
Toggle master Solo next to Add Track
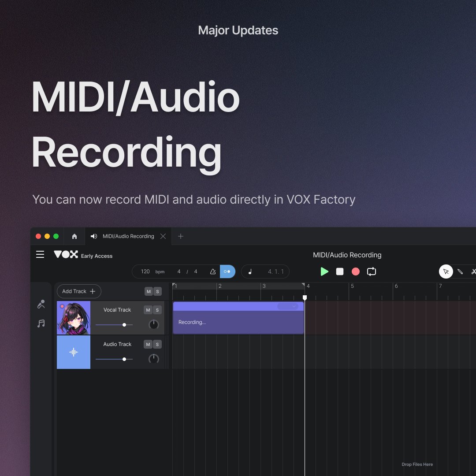point(157,291)
